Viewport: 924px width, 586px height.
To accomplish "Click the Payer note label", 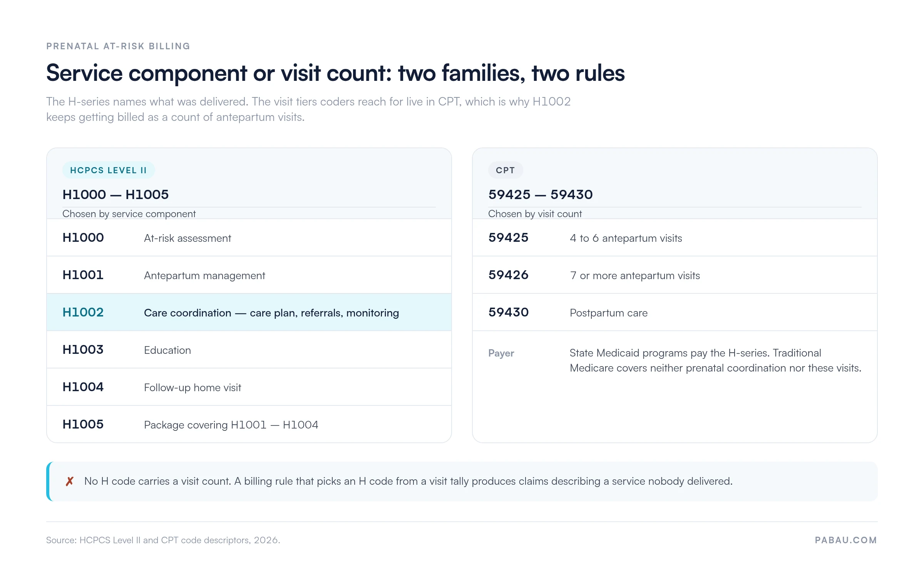I will (x=501, y=353).
